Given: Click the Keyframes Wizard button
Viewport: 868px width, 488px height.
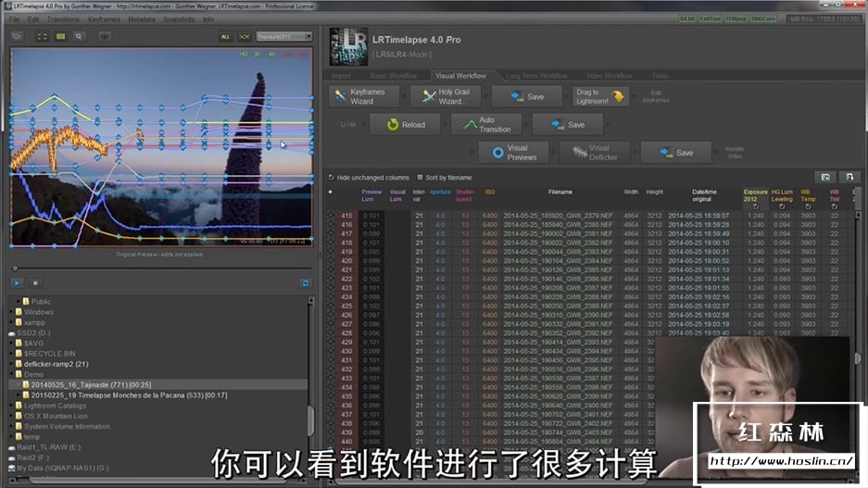Looking at the screenshot, I should pos(364,96).
